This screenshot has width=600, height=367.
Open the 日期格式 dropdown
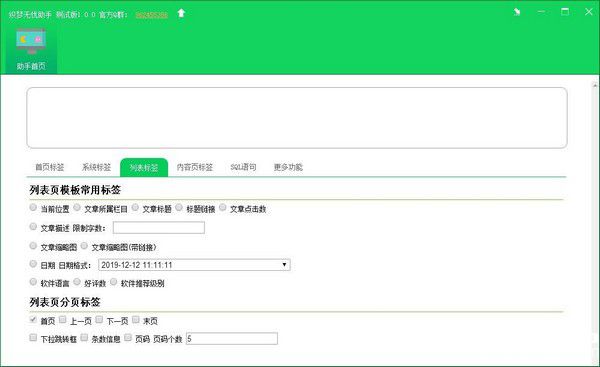[194, 265]
